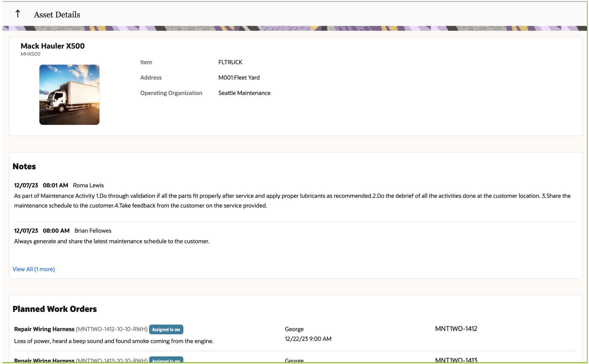Viewport: 589px width, 364px height.
Task: Click the MHX500 asset number
Action: click(x=30, y=54)
